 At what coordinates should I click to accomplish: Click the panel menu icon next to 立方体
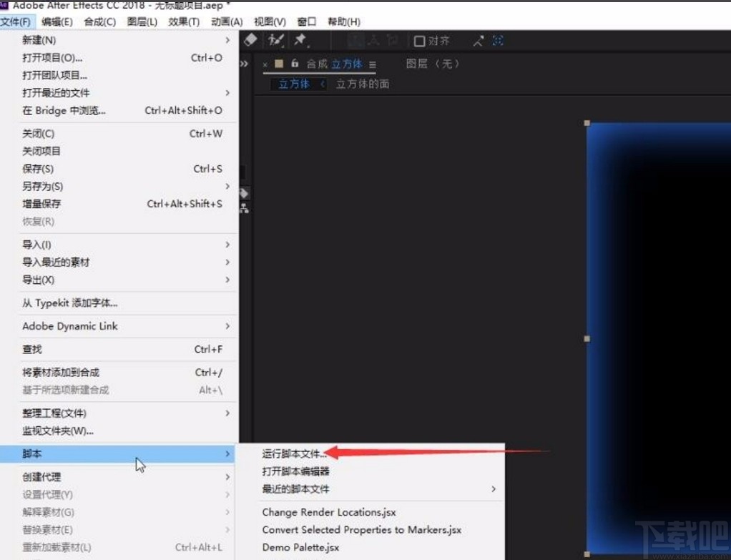(373, 64)
